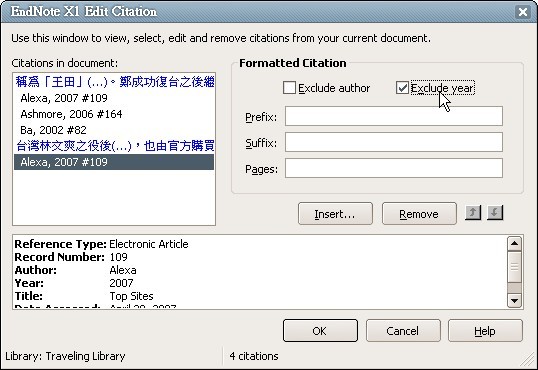Viewport: 538px width, 370px height.
Task: Select the citation group 台灣林文爽之役後
Action: tap(115, 146)
